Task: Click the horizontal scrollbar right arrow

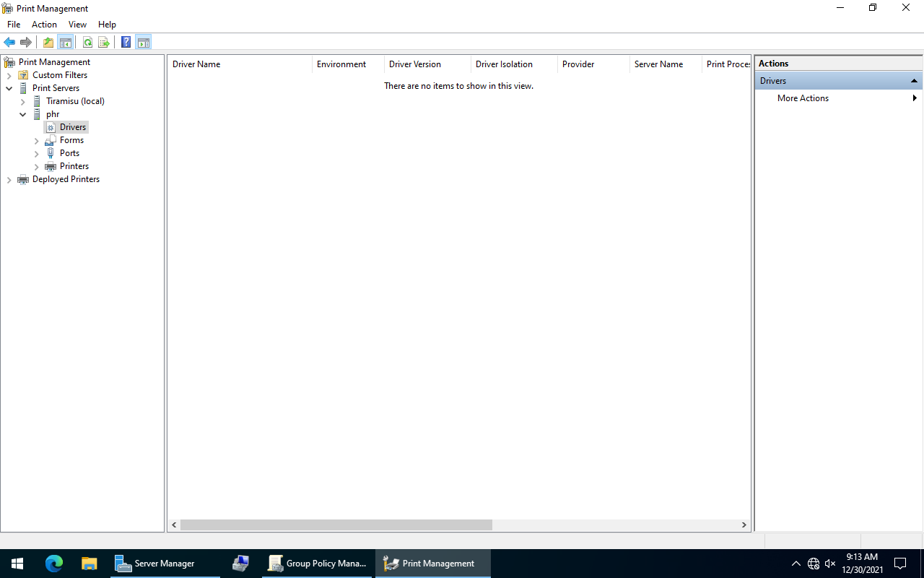Action: [744, 525]
